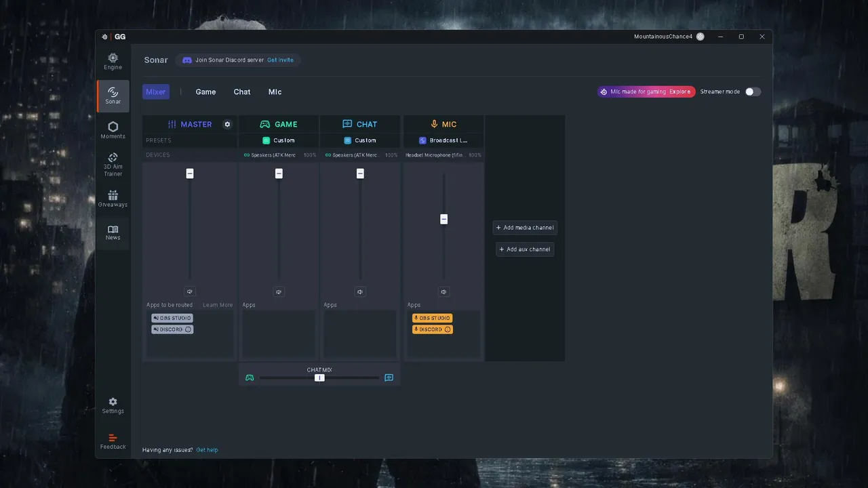Click the link icon beside Game speakers device
Image resolution: width=868 pixels, height=488 pixels.
click(247, 155)
